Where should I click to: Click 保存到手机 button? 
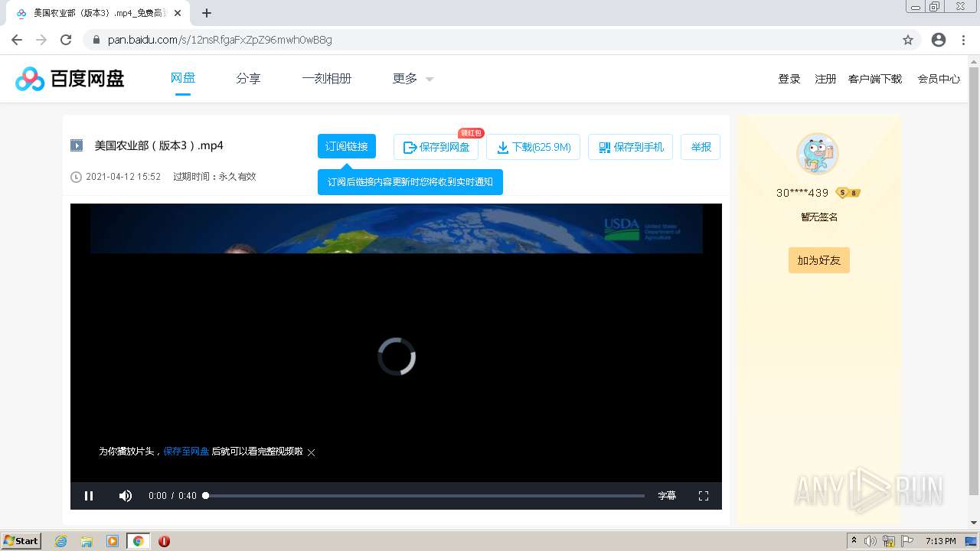(631, 147)
